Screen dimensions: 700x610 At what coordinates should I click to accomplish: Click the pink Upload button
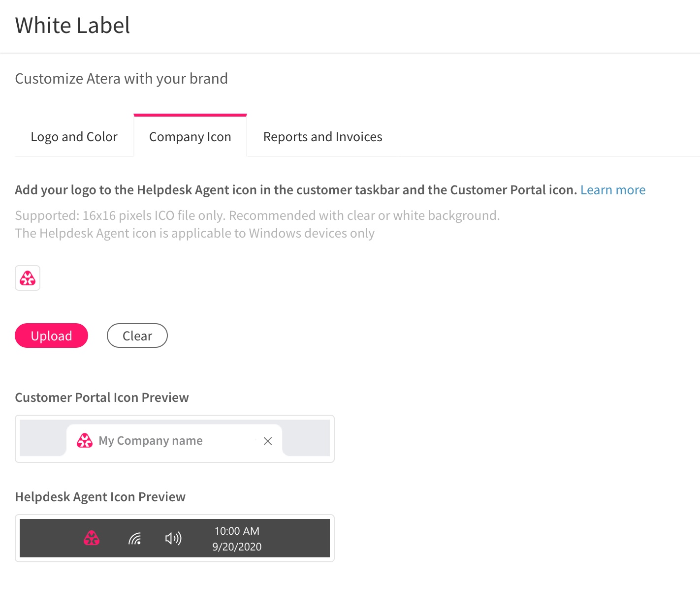pos(52,335)
